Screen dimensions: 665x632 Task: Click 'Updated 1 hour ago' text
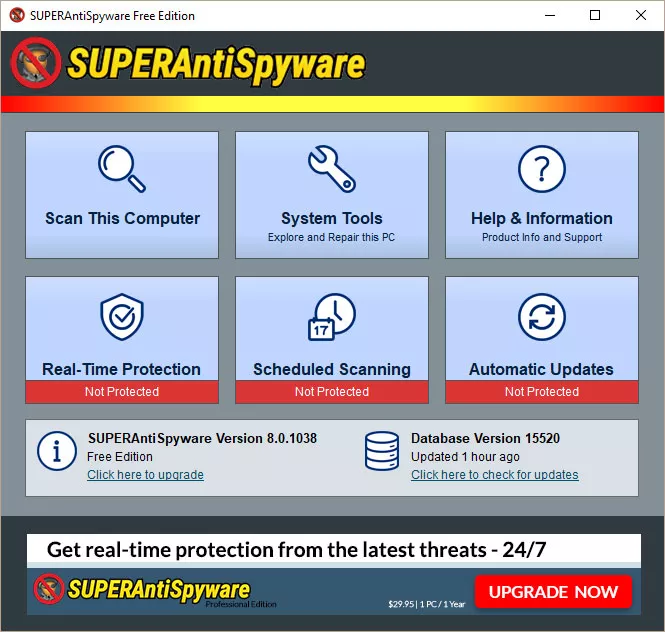pos(465,457)
